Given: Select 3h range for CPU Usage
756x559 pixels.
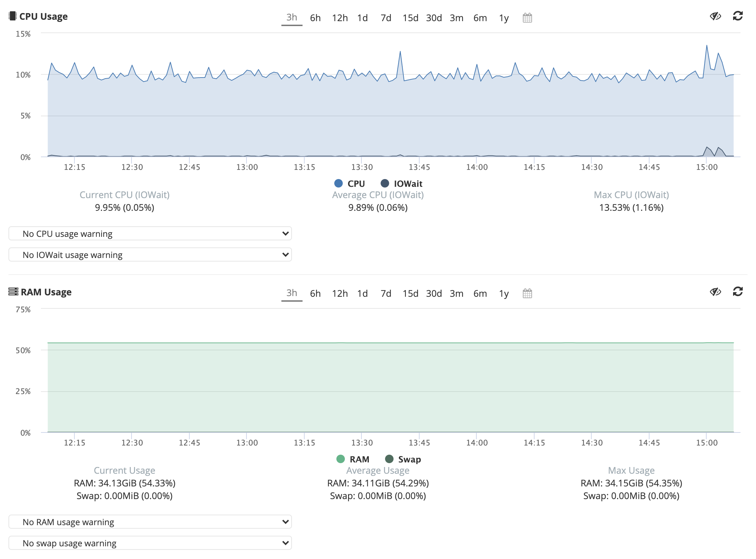Looking at the screenshot, I should [x=292, y=18].
